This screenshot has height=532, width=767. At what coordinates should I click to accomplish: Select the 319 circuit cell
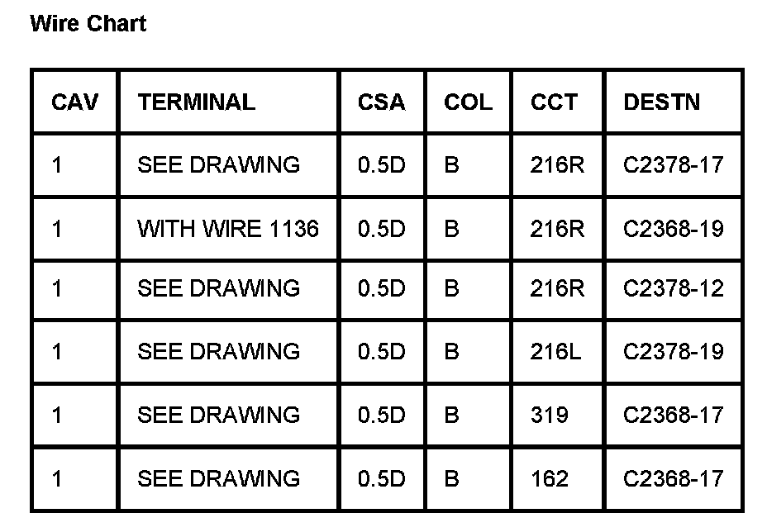pos(550,415)
